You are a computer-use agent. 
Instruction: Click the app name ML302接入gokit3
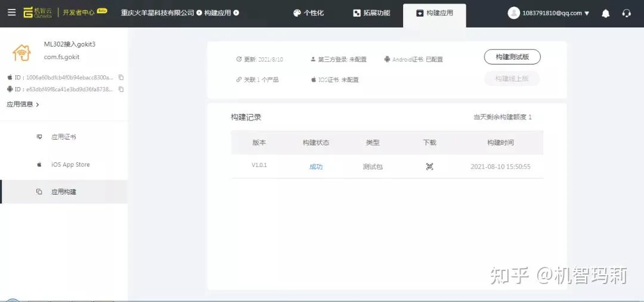(70, 44)
